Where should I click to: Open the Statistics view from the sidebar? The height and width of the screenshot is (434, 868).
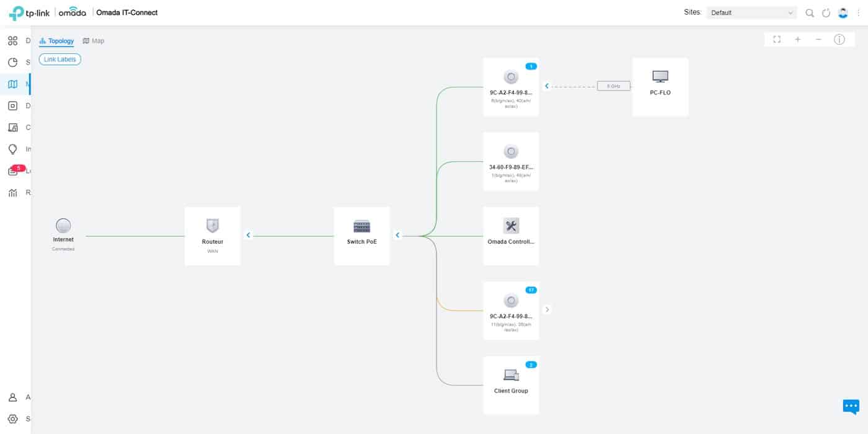[12, 62]
